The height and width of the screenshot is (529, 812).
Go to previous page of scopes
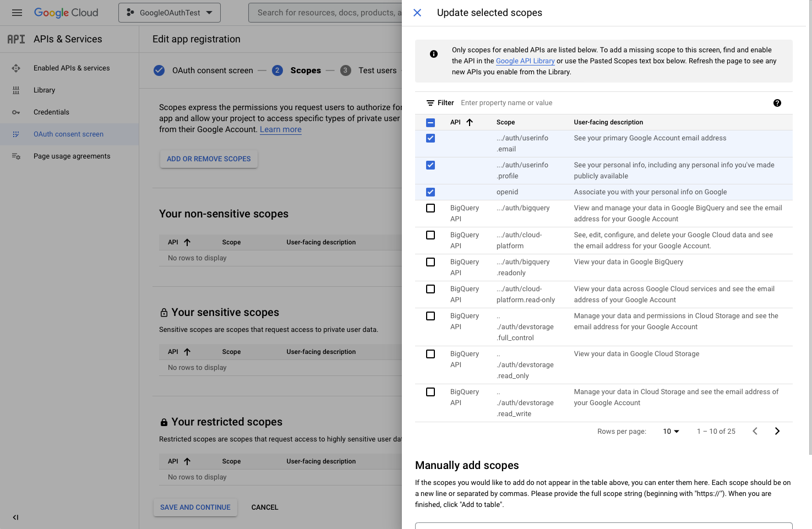(755, 431)
